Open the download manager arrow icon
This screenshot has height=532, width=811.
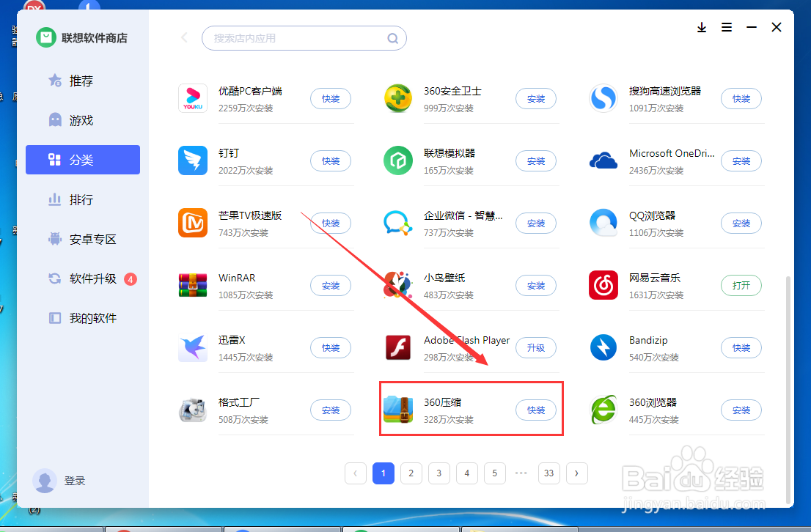[x=701, y=27]
